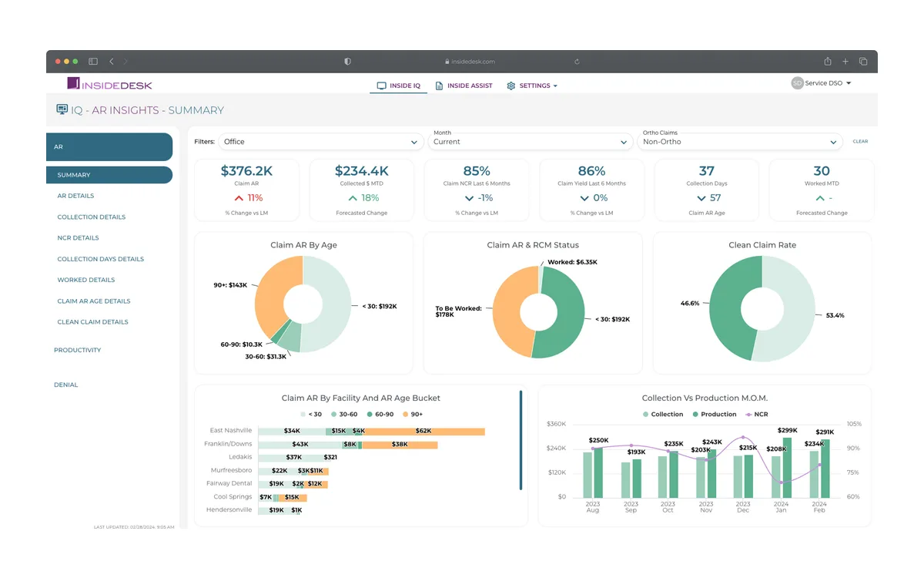Click the Safari sidebar toggle icon

(x=93, y=62)
